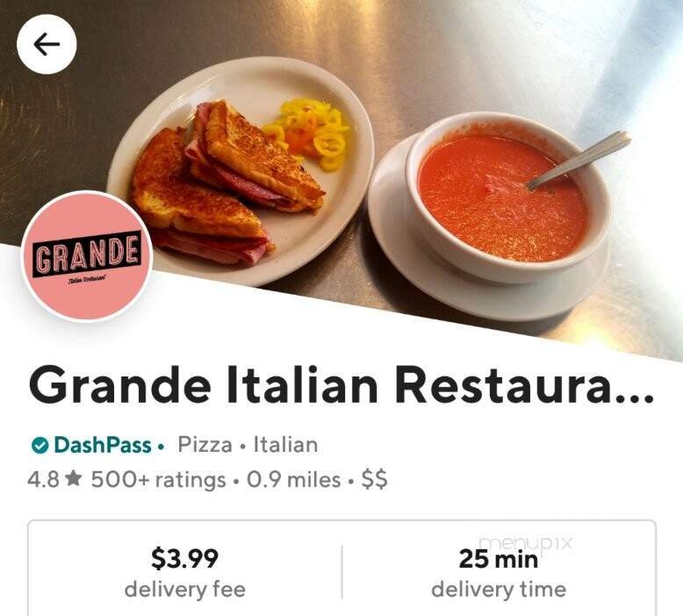Click the tomato soup bowl image
This screenshot has width=683, height=616.
[x=501, y=204]
